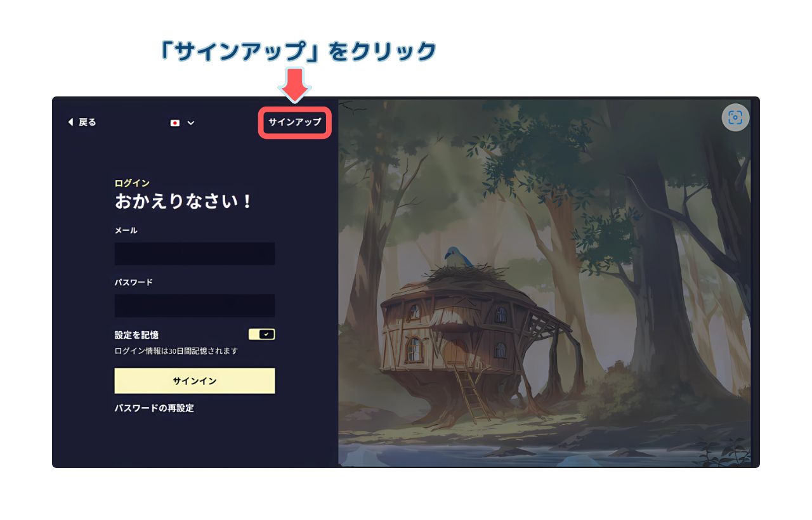Click the back arrow icon beside 戻る
This screenshot has width=812, height=520.
[70, 122]
